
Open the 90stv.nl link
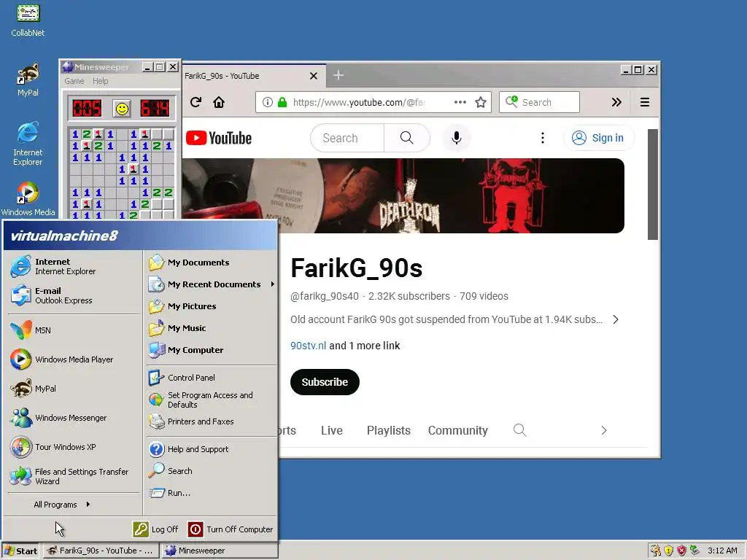pyautogui.click(x=309, y=346)
